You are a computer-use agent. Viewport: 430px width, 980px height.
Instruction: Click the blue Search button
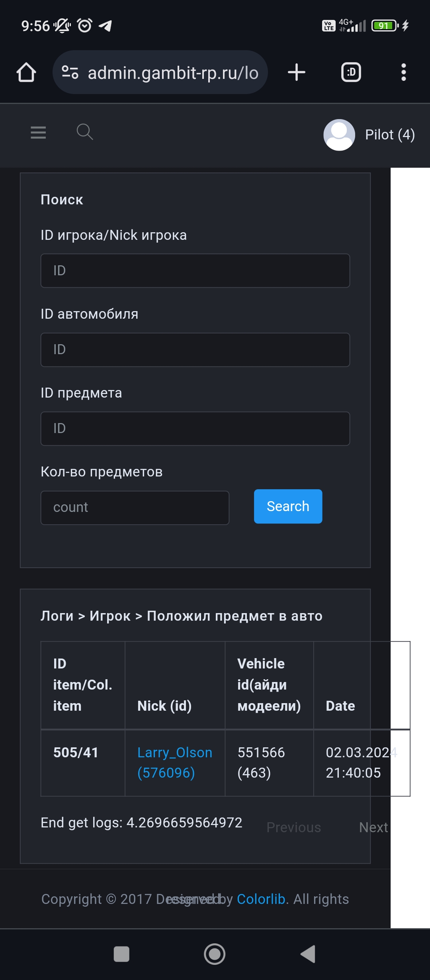point(288,506)
